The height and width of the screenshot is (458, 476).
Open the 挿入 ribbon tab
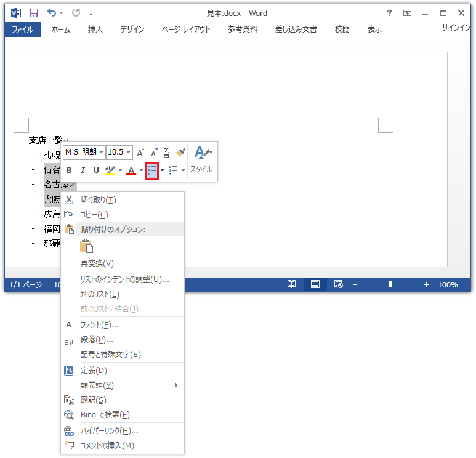pos(95,29)
